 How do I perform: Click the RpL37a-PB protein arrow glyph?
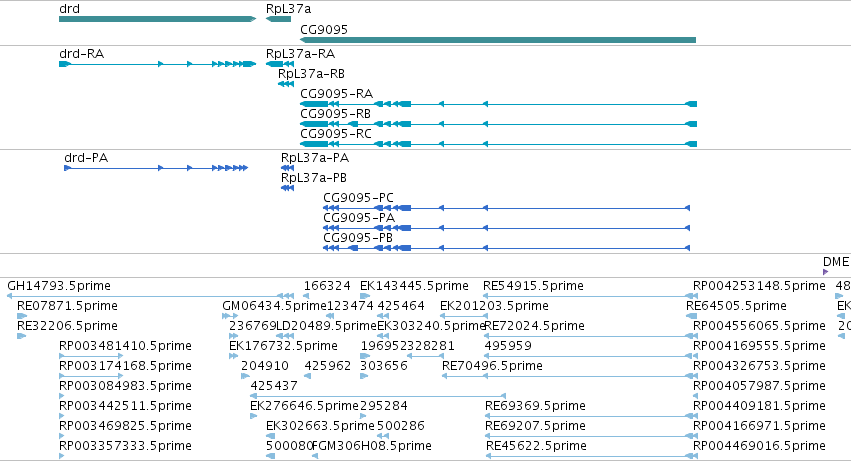click(288, 188)
